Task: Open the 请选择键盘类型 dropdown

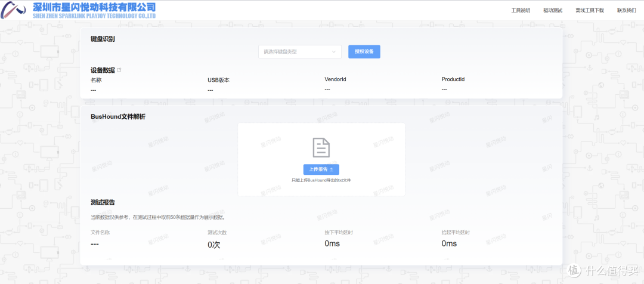Action: (x=300, y=52)
